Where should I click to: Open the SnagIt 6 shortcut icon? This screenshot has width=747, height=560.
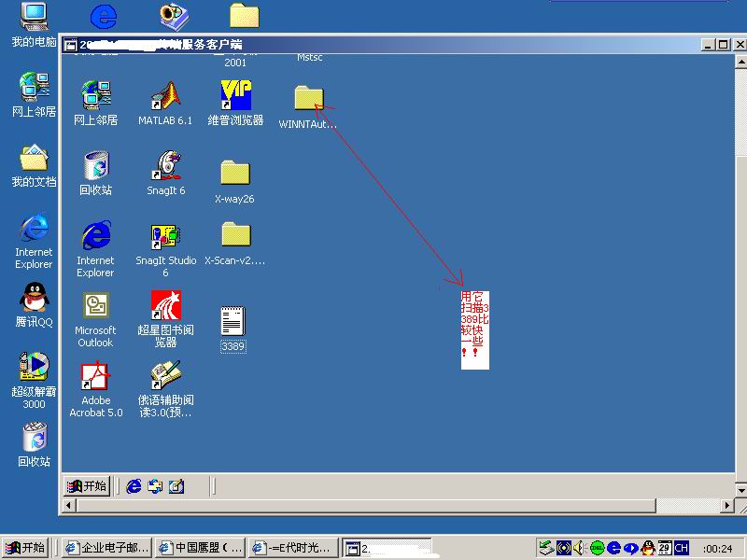(165, 166)
